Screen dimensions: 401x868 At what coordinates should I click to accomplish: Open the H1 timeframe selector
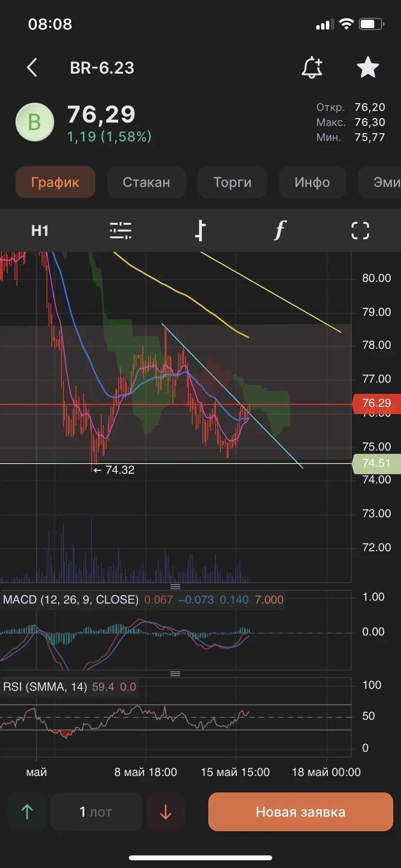tap(40, 231)
